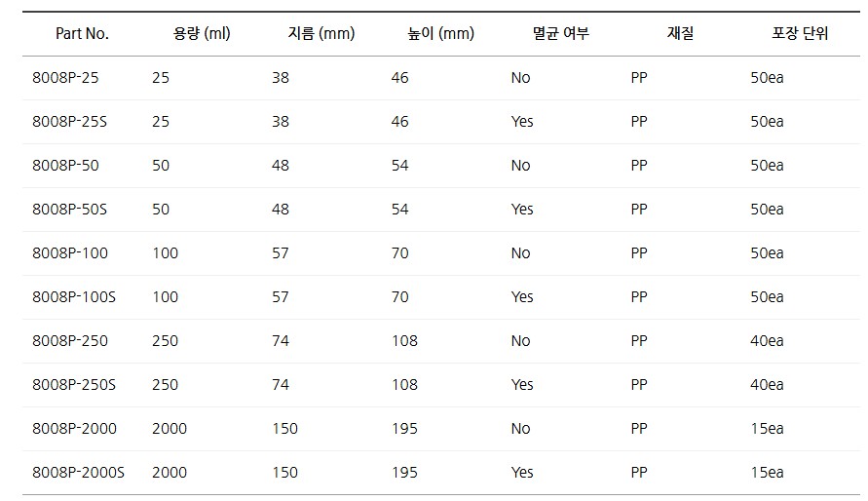Click the 15ea cell in 8008P-2000S row
Screen dimensions: 868x501
point(767,473)
